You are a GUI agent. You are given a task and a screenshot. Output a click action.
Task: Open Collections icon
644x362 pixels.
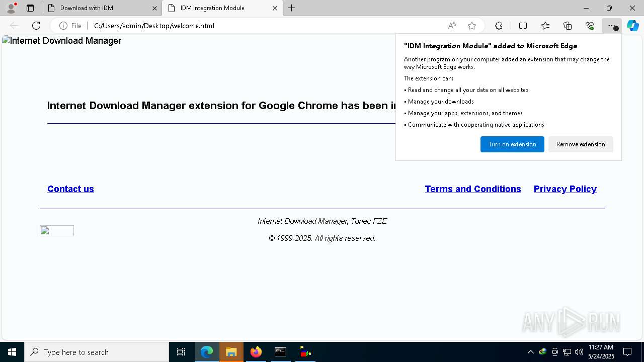point(568,26)
